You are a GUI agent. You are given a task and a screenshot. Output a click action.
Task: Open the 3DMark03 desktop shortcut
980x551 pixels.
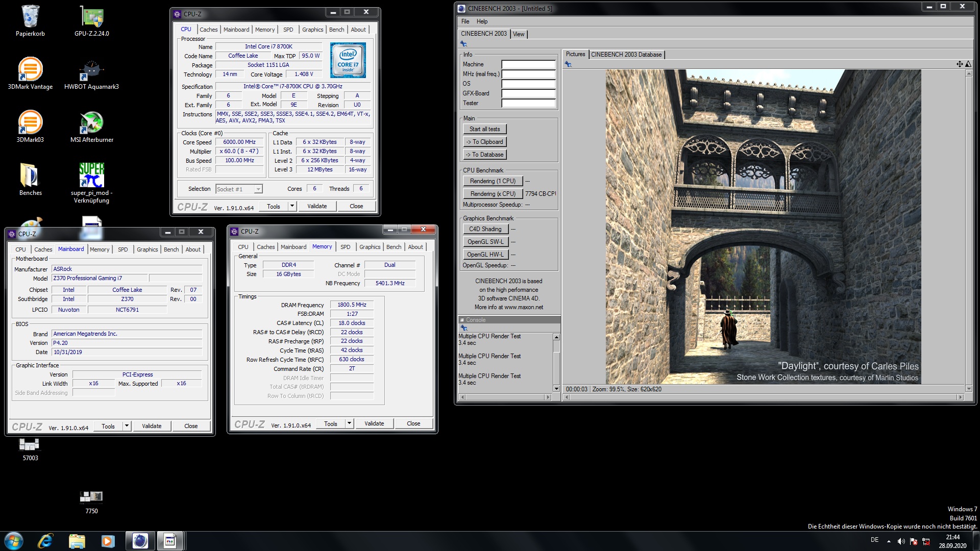click(30, 127)
